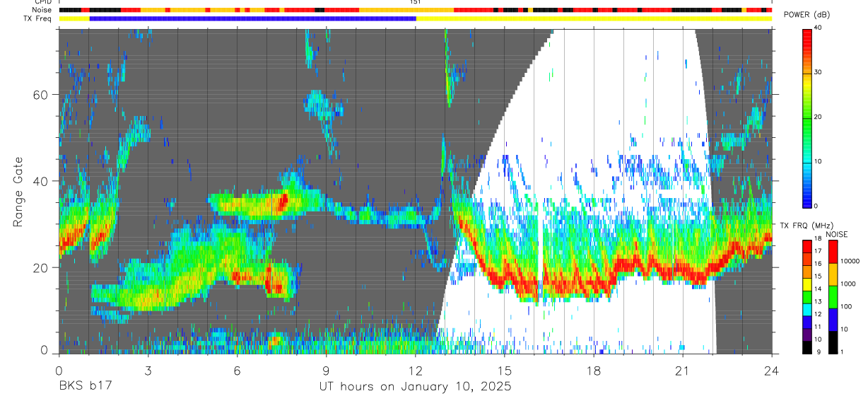Click the 15 tick on UT hours axis
Image resolution: width=868 pixels, height=401 pixels.
click(x=505, y=370)
